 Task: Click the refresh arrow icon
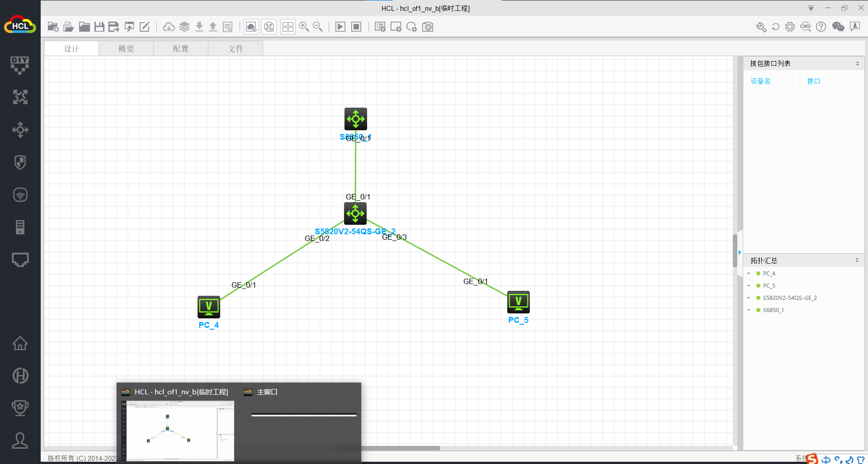click(x=776, y=27)
